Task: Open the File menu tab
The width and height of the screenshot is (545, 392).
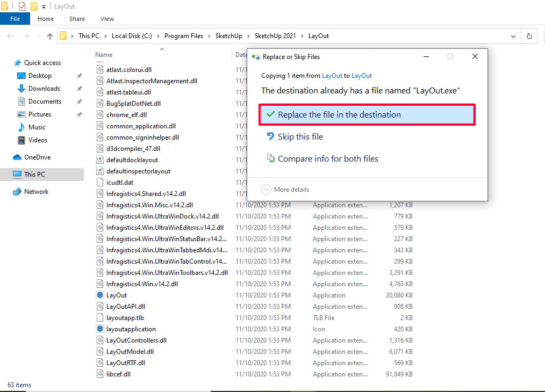Action: click(x=15, y=19)
